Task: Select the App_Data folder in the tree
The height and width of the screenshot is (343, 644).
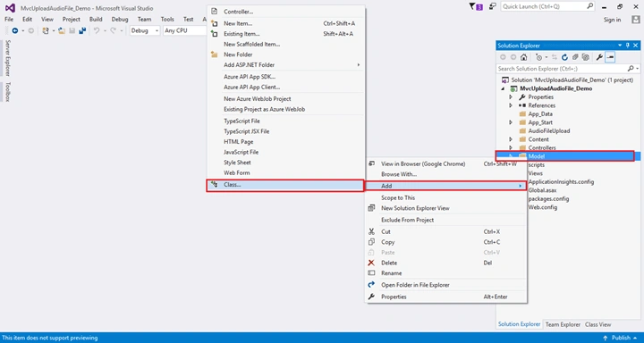Action: (540, 114)
